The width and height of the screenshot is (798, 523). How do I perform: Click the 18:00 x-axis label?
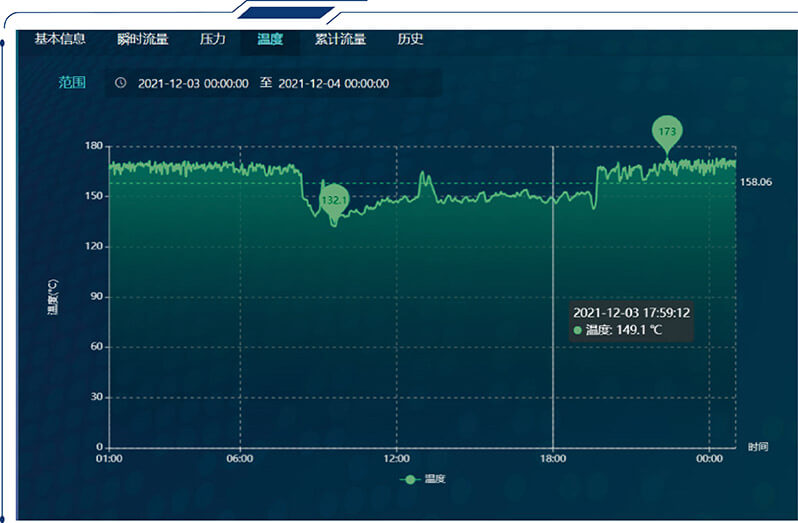pyautogui.click(x=553, y=459)
